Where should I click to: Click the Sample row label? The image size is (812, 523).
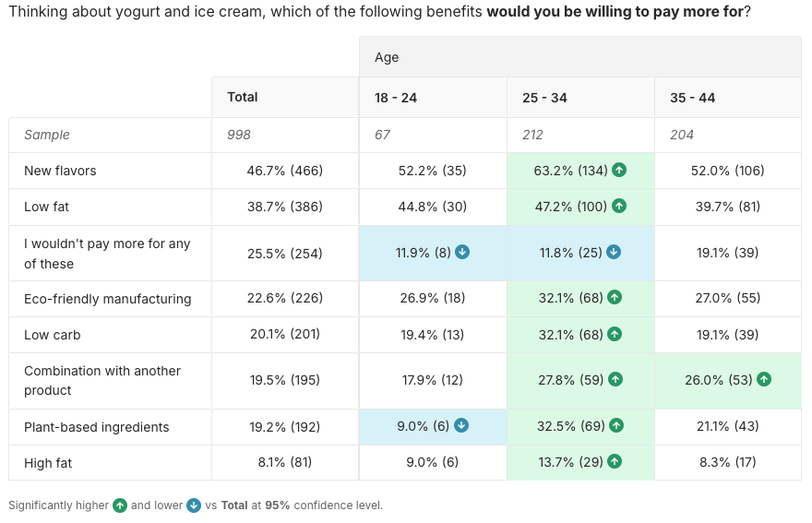tap(47, 135)
